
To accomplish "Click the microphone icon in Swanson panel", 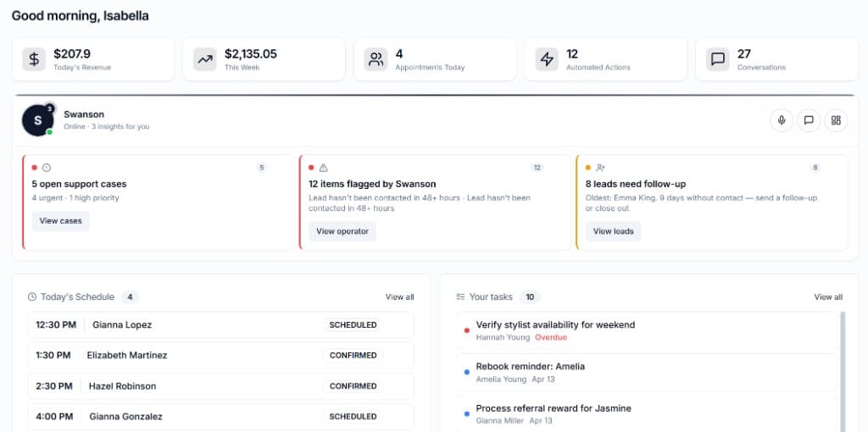I will tap(782, 120).
